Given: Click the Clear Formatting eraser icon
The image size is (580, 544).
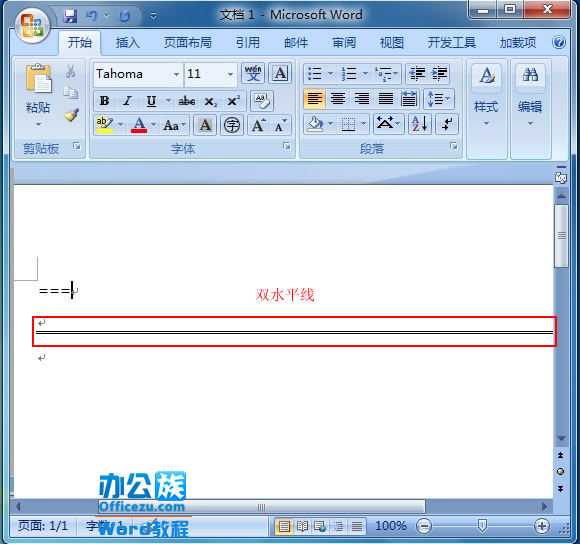Looking at the screenshot, I should [262, 101].
